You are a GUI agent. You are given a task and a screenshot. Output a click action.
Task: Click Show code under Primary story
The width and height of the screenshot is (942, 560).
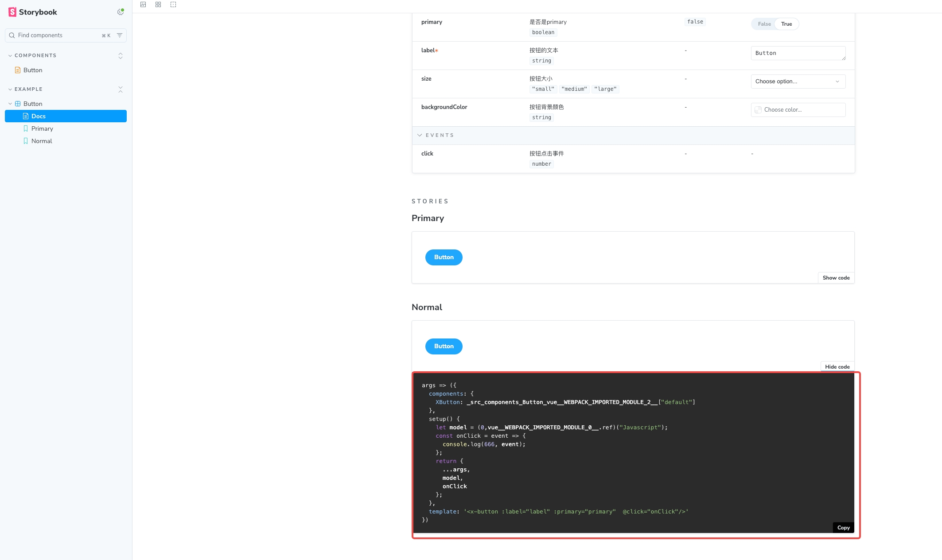click(836, 278)
